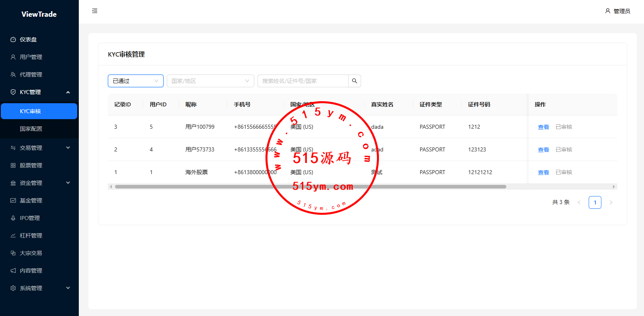The image size is (644, 316).
Task: Click 查看 for user 海外股票
Action: [x=543, y=173]
